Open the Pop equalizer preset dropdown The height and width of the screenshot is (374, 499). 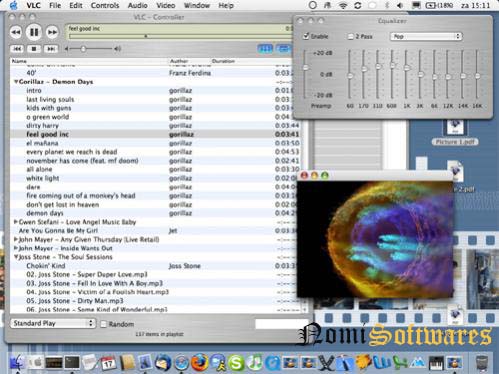point(426,36)
